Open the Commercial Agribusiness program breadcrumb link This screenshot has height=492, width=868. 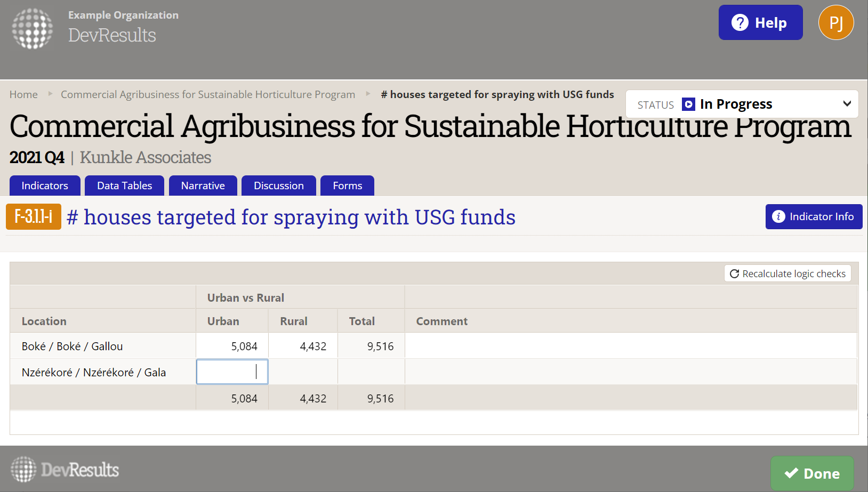pos(207,94)
